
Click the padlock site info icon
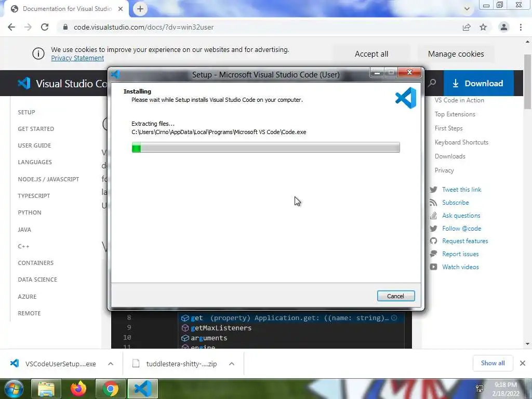coord(65,27)
